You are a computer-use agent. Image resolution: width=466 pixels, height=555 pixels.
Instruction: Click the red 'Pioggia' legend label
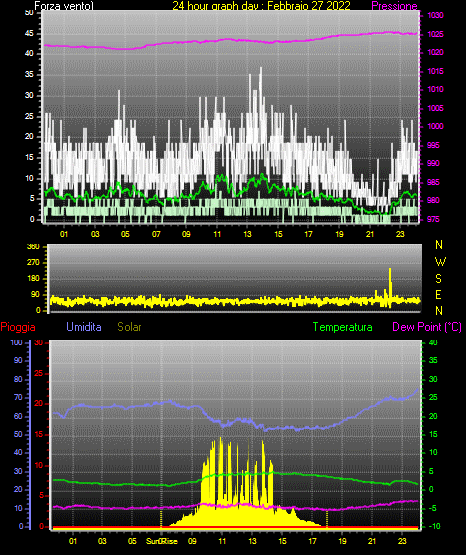[18, 327]
